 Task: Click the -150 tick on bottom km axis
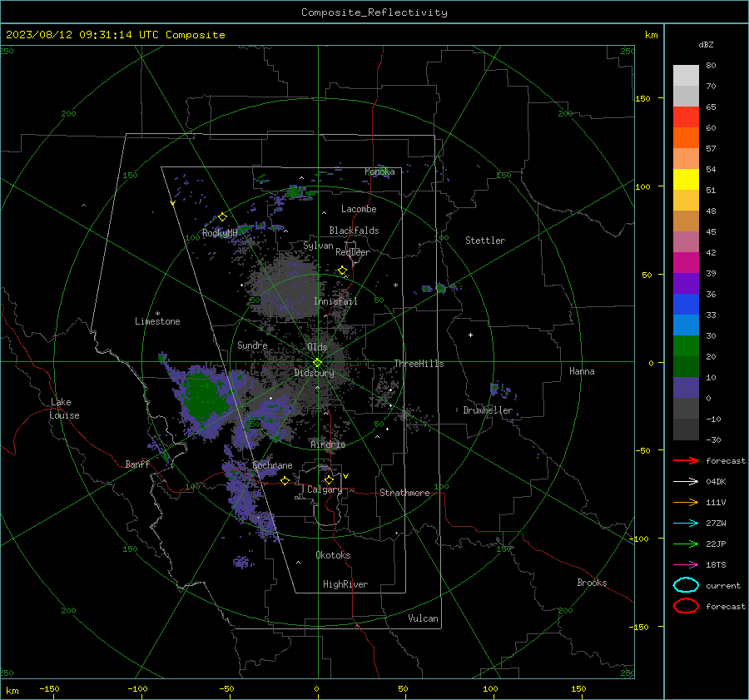coord(49,688)
